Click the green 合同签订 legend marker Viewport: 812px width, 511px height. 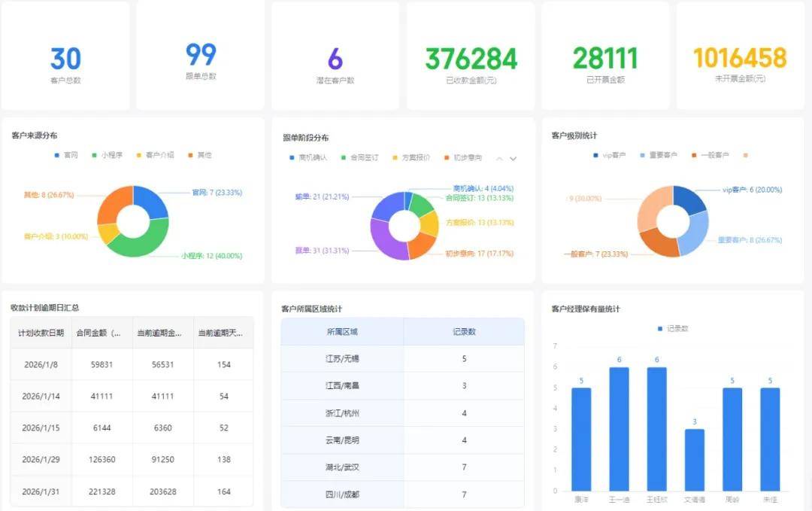pos(344,158)
